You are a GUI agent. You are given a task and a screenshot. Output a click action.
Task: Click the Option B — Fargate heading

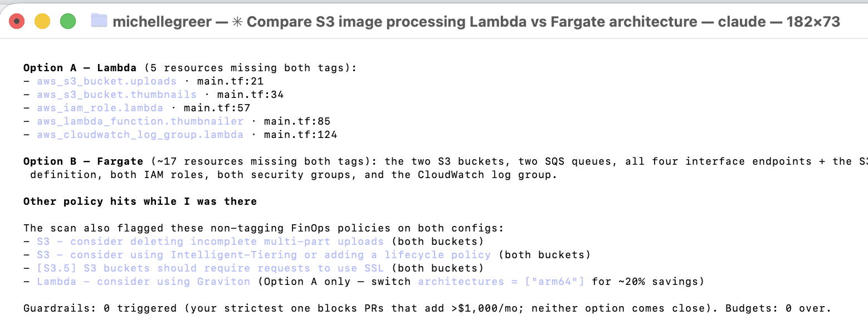coord(83,161)
